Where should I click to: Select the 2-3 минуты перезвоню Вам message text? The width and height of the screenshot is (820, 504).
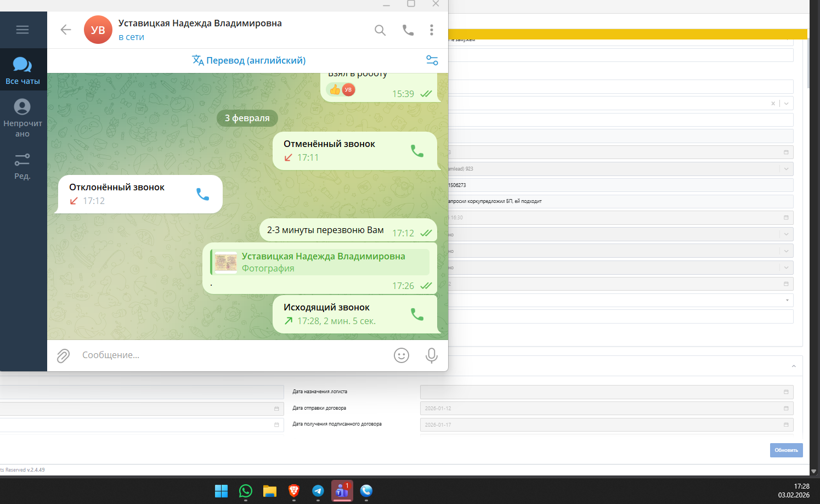click(x=325, y=230)
